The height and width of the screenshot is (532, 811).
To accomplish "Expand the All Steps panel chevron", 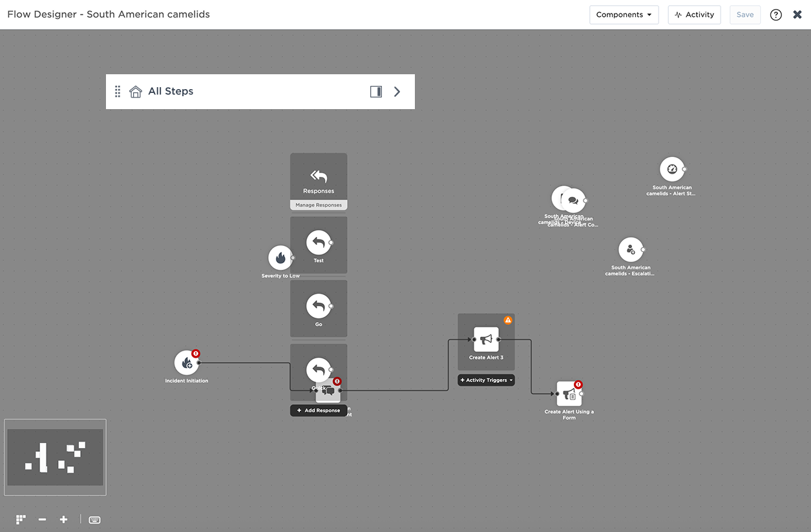I will tap(397, 92).
